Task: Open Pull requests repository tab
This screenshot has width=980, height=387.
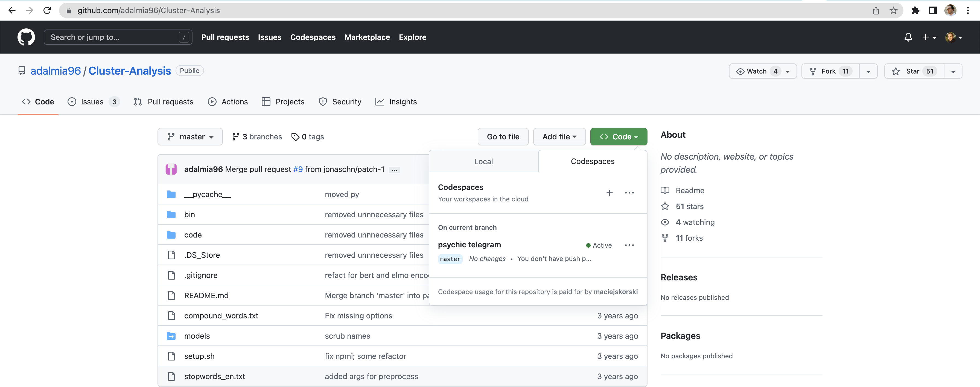Action: pos(164,101)
